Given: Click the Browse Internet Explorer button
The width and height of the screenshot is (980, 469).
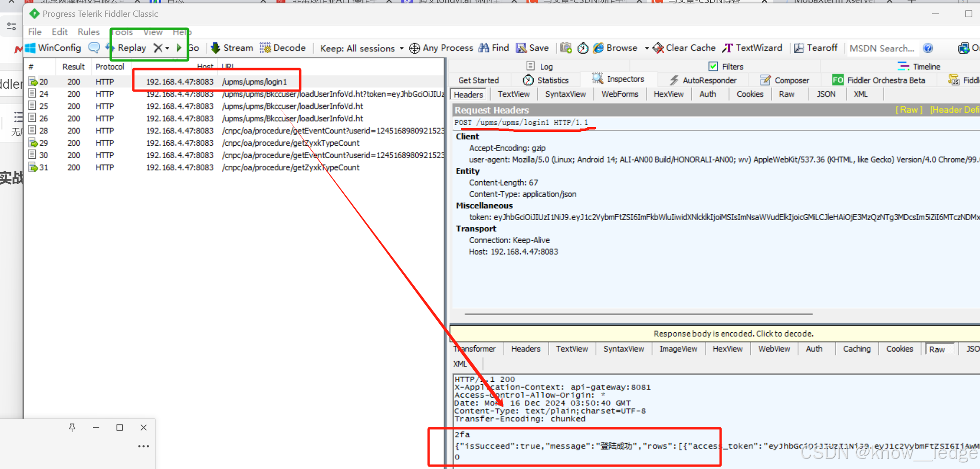Looking at the screenshot, I should [615, 48].
